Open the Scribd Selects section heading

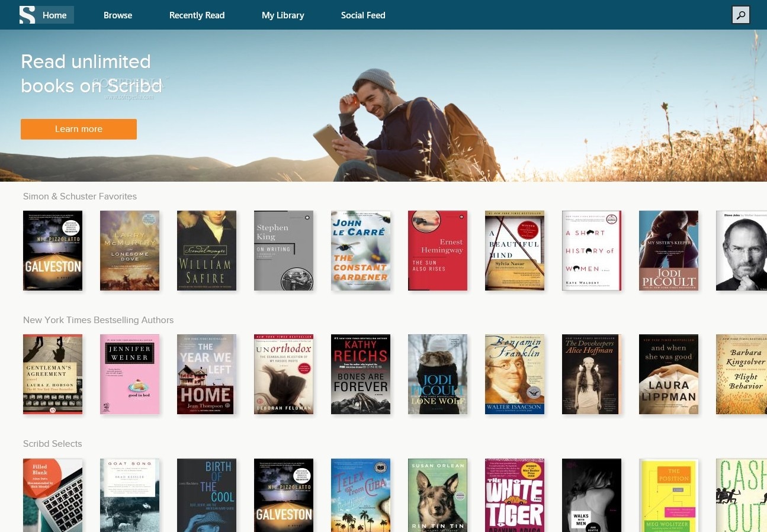[53, 444]
